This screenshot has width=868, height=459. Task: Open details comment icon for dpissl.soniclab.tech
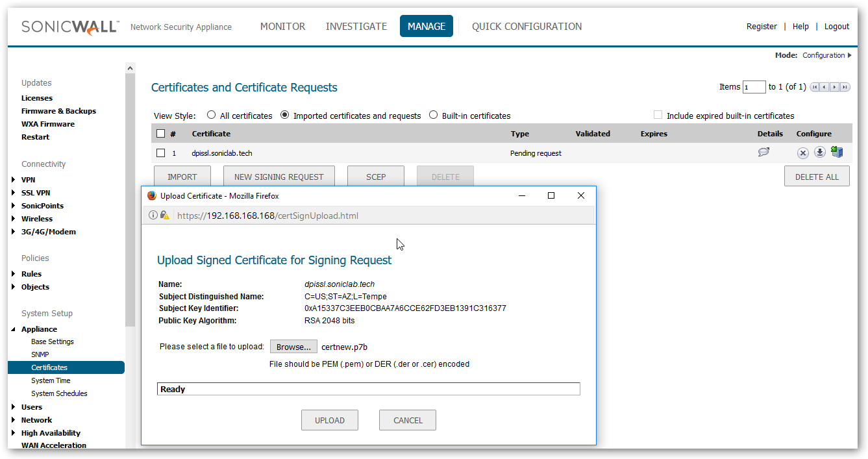pos(763,153)
